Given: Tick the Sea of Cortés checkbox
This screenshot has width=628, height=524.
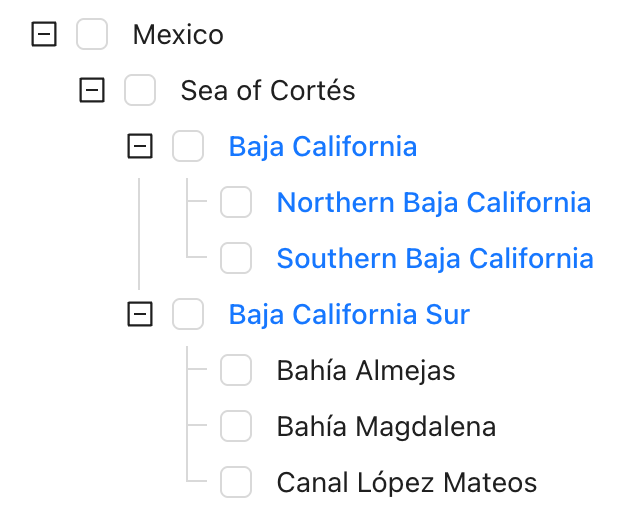Looking at the screenshot, I should click(140, 91).
